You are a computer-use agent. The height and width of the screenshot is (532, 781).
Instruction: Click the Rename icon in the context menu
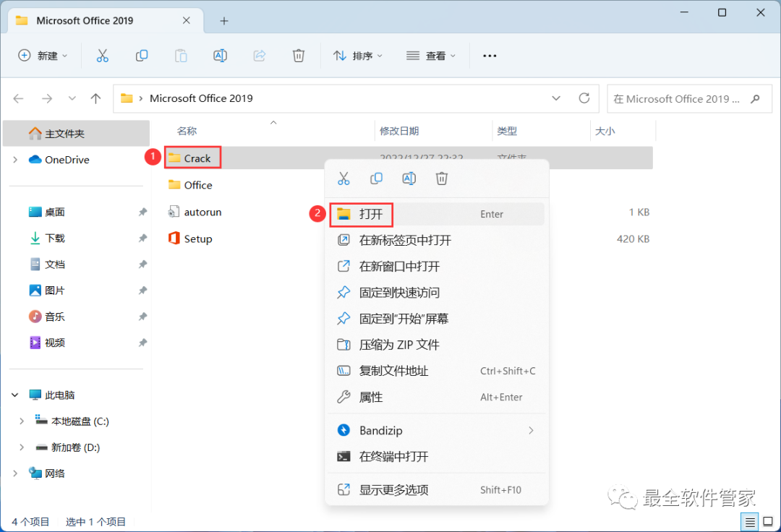click(x=409, y=178)
